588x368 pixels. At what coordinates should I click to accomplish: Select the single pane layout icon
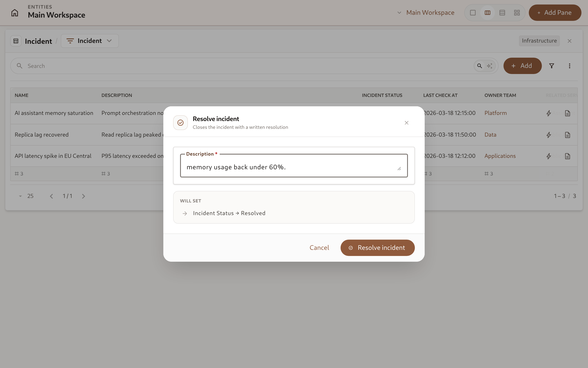(473, 13)
